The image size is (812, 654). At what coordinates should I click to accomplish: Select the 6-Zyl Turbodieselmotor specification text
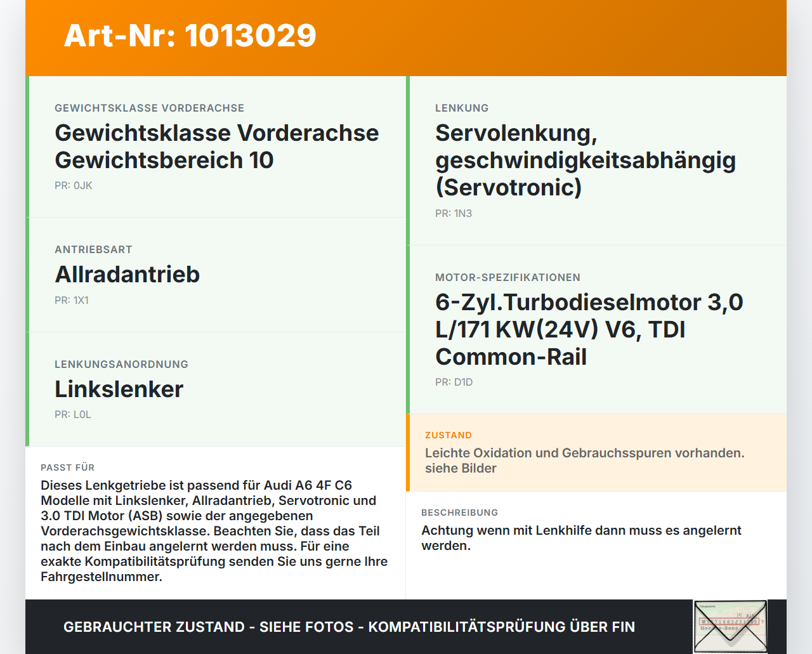[x=589, y=329]
